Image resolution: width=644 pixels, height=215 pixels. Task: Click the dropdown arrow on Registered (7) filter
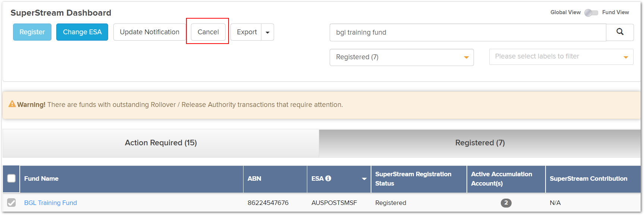coord(466,57)
